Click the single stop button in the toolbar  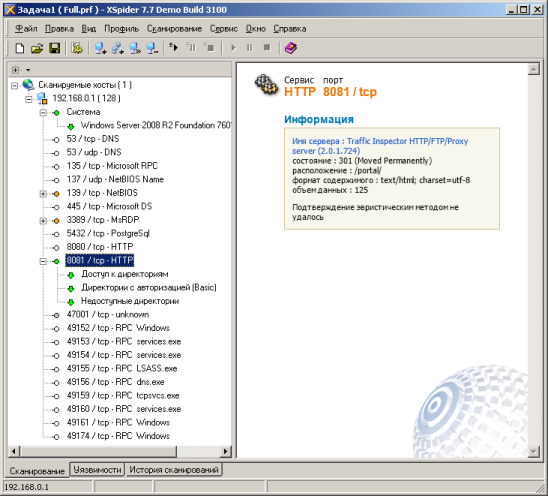[x=267, y=48]
